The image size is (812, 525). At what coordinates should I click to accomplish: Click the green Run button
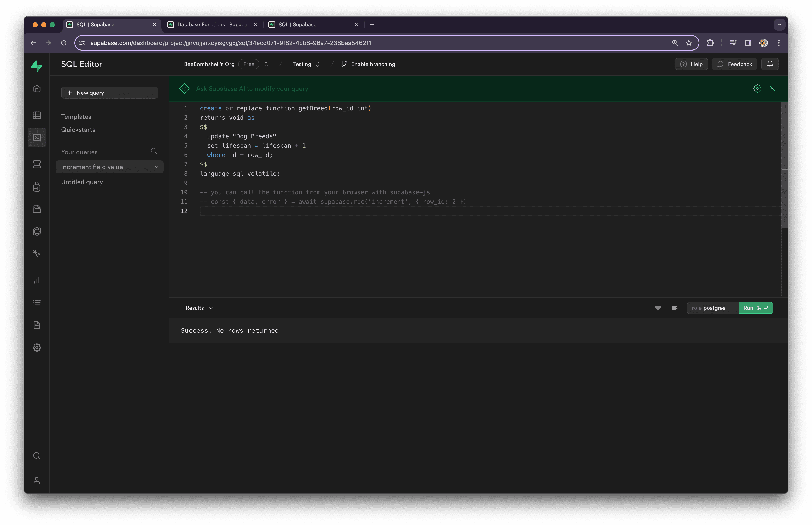[x=755, y=308]
